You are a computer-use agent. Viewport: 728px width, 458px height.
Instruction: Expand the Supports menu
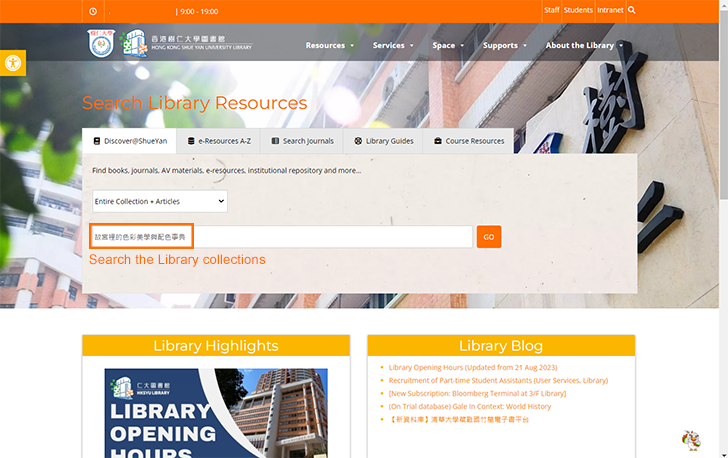[x=505, y=45]
